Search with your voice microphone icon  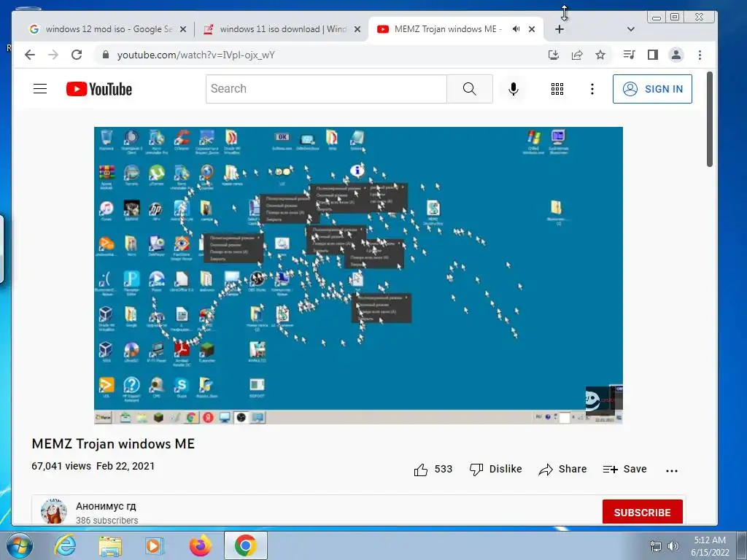point(513,89)
